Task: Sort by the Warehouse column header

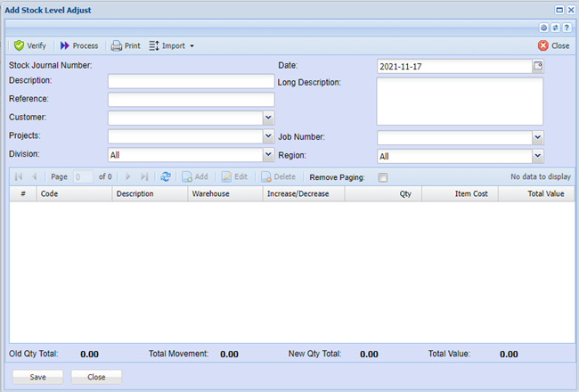Action: coord(224,193)
